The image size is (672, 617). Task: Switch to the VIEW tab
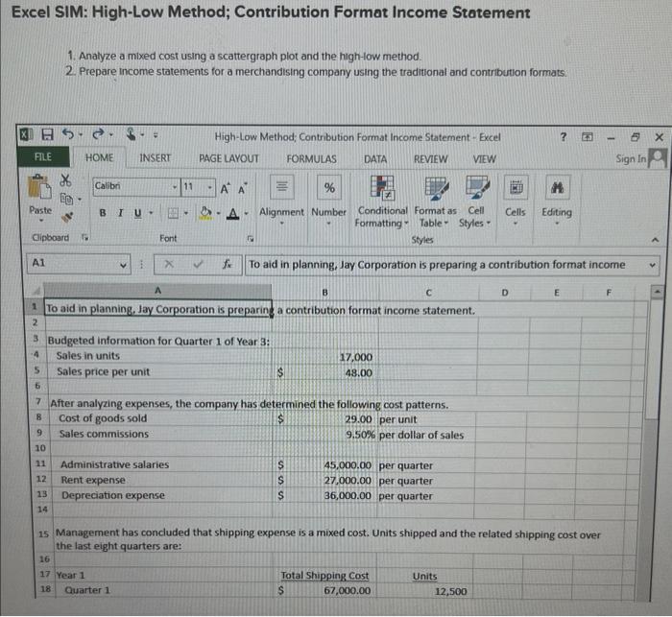click(484, 159)
